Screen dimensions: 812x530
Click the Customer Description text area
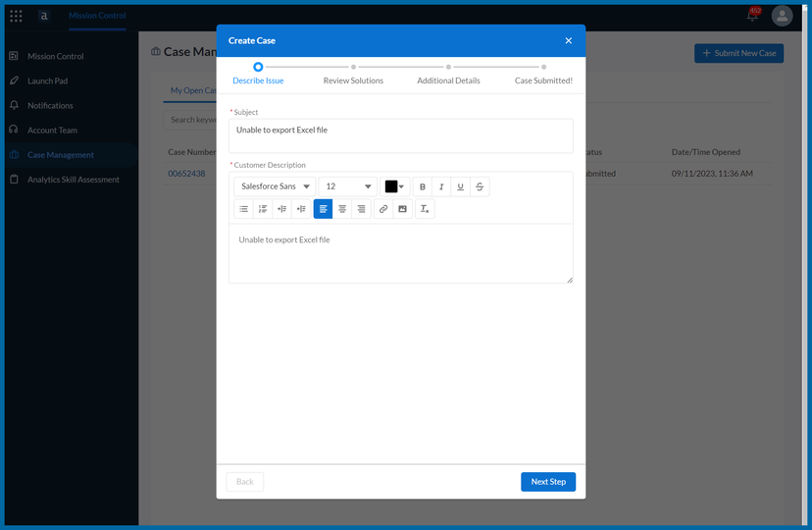click(x=401, y=253)
